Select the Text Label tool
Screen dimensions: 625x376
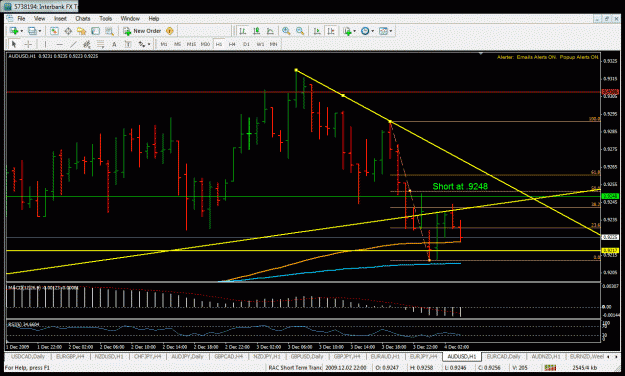click(128, 44)
